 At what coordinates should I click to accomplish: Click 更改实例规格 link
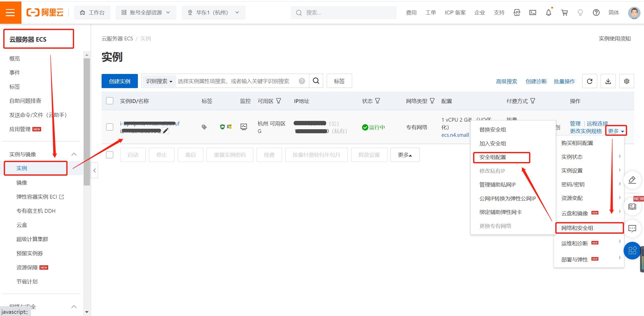click(x=586, y=131)
